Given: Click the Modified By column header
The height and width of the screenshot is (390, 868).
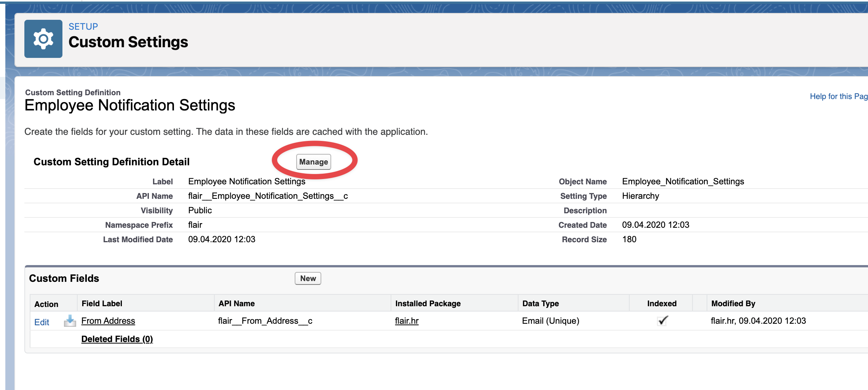Looking at the screenshot, I should click(733, 304).
